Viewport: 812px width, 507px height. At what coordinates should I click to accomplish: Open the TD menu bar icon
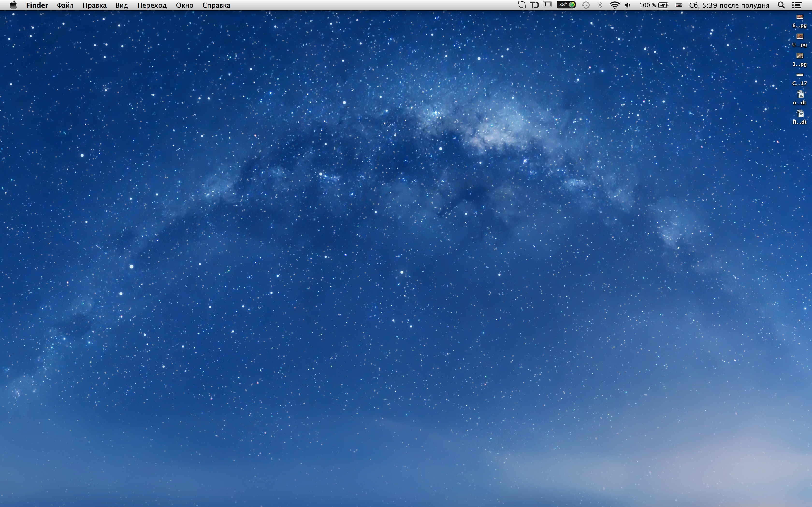pyautogui.click(x=534, y=5)
